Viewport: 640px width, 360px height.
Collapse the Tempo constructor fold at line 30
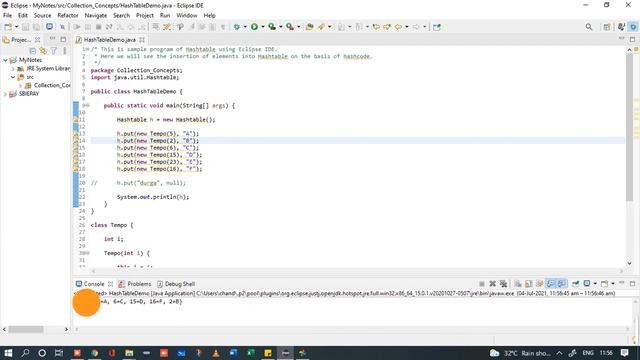[x=88, y=253]
